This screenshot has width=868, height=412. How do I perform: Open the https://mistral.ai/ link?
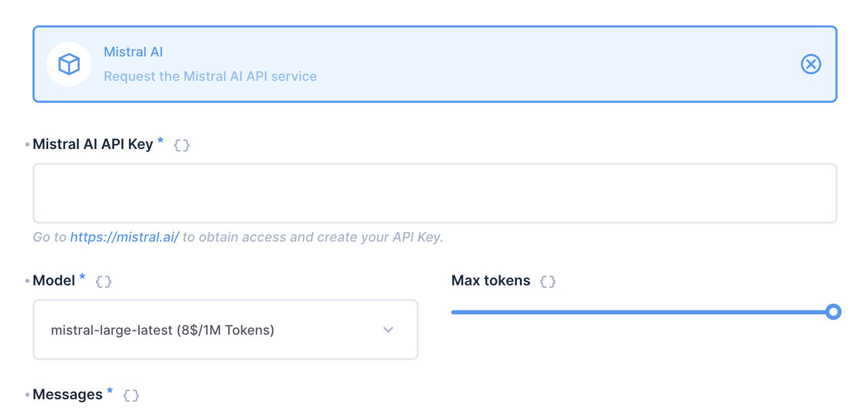tap(125, 237)
